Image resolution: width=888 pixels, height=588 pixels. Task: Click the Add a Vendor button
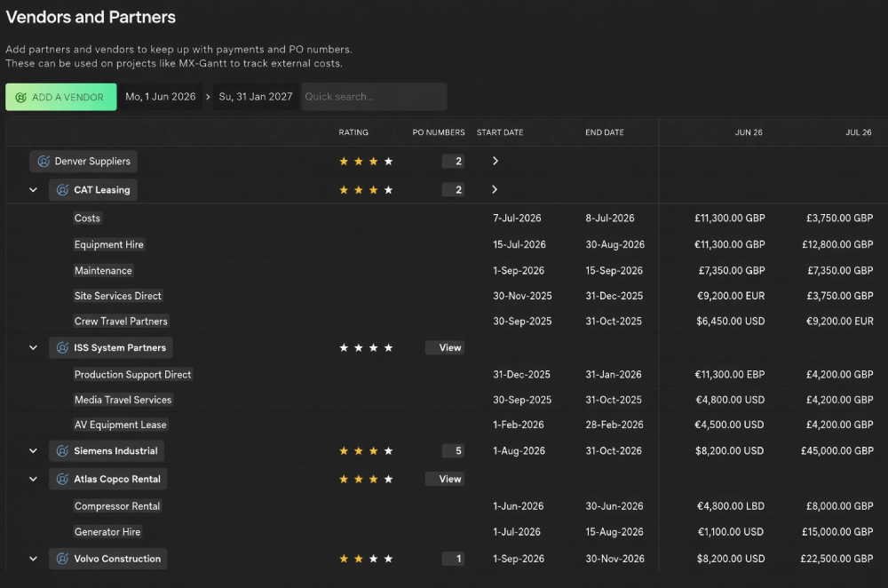[61, 97]
